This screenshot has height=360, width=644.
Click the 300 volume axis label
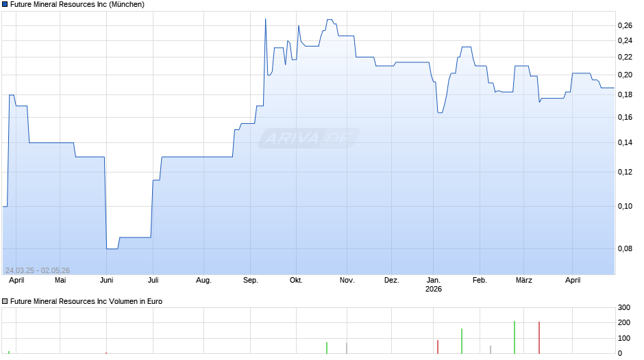624,307
